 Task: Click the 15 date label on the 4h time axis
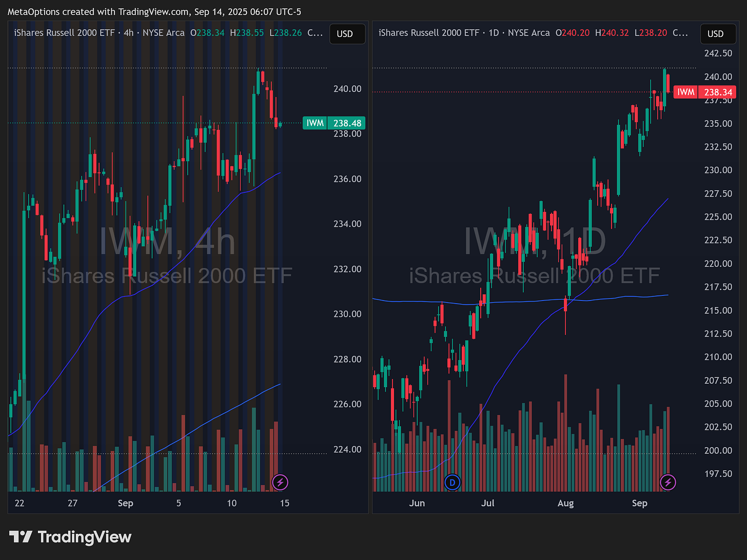tap(285, 503)
